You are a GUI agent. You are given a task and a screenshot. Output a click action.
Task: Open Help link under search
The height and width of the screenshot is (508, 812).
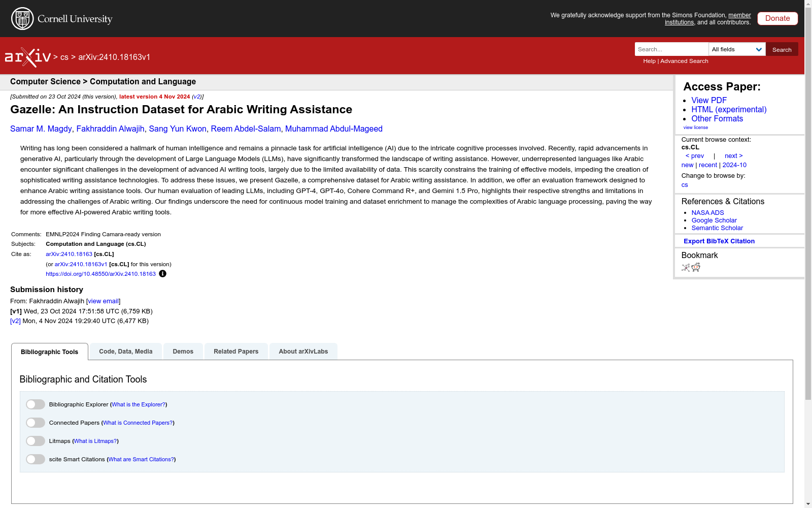649,61
